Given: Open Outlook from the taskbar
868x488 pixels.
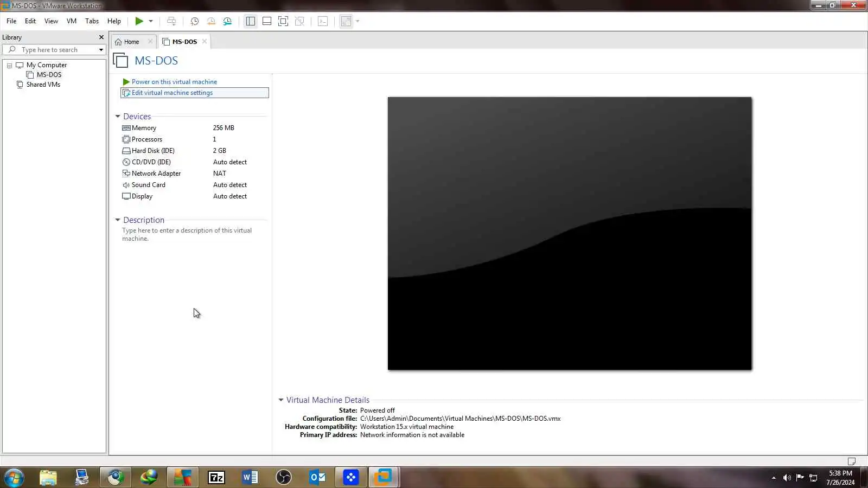Looking at the screenshot, I should click(317, 478).
